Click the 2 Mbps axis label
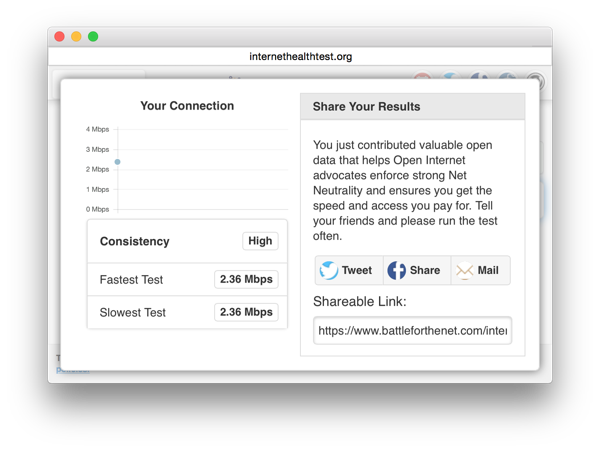This screenshot has width=600, height=451. click(x=98, y=169)
